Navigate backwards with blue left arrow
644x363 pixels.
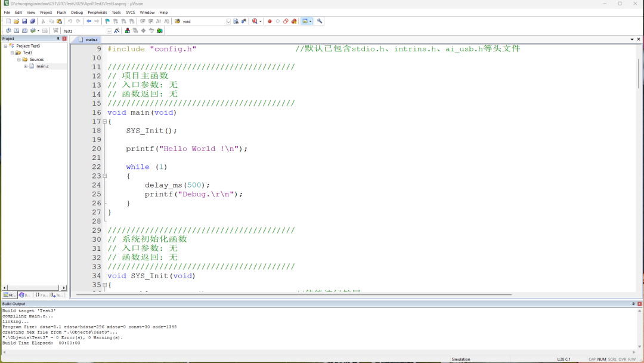coord(89,21)
